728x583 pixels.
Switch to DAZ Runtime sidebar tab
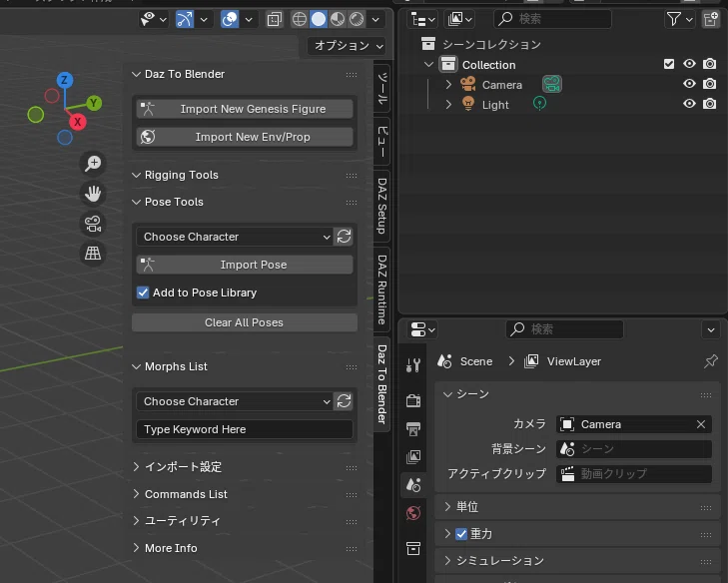(x=381, y=290)
